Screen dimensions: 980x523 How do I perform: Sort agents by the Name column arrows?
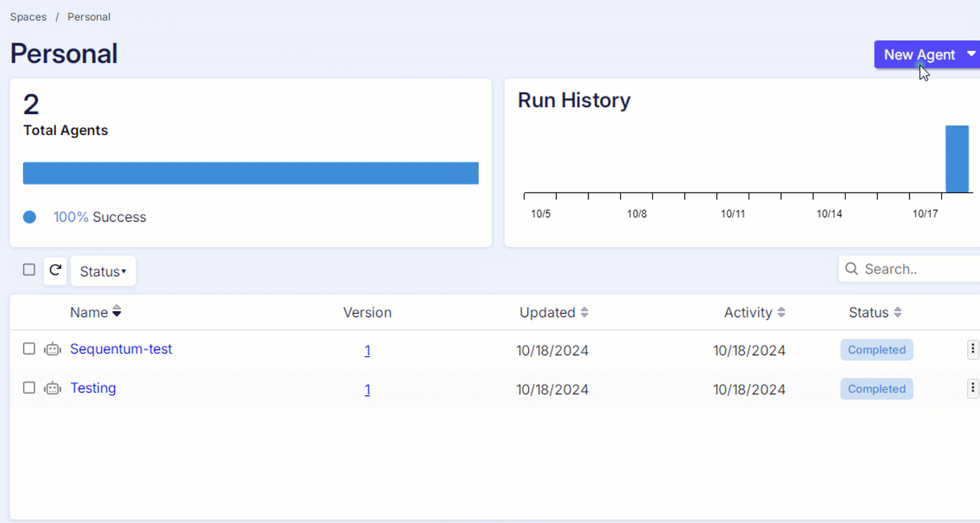click(116, 312)
